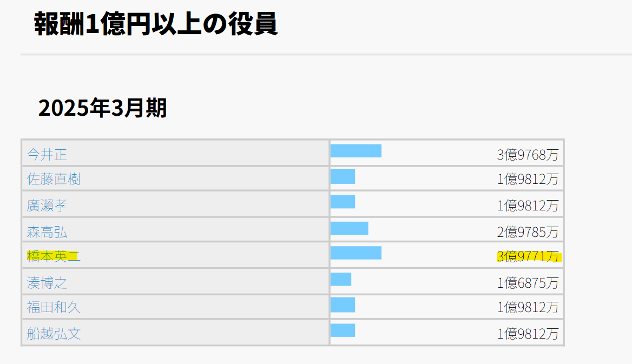Screen dimensions: 632x364
Task: Select the highlighted 3億9771万 amount
Action: (x=528, y=256)
